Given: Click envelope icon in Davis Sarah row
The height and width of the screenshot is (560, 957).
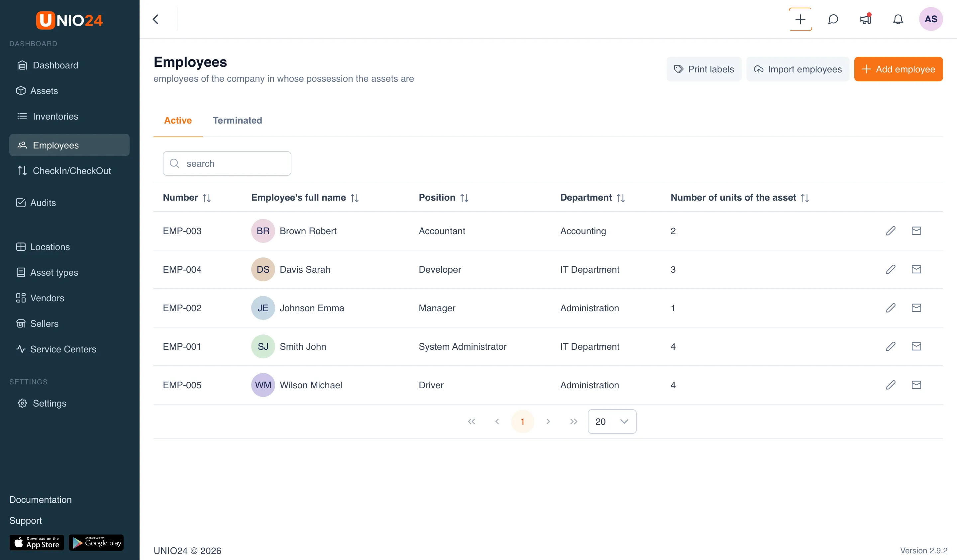Looking at the screenshot, I should click(x=916, y=269).
